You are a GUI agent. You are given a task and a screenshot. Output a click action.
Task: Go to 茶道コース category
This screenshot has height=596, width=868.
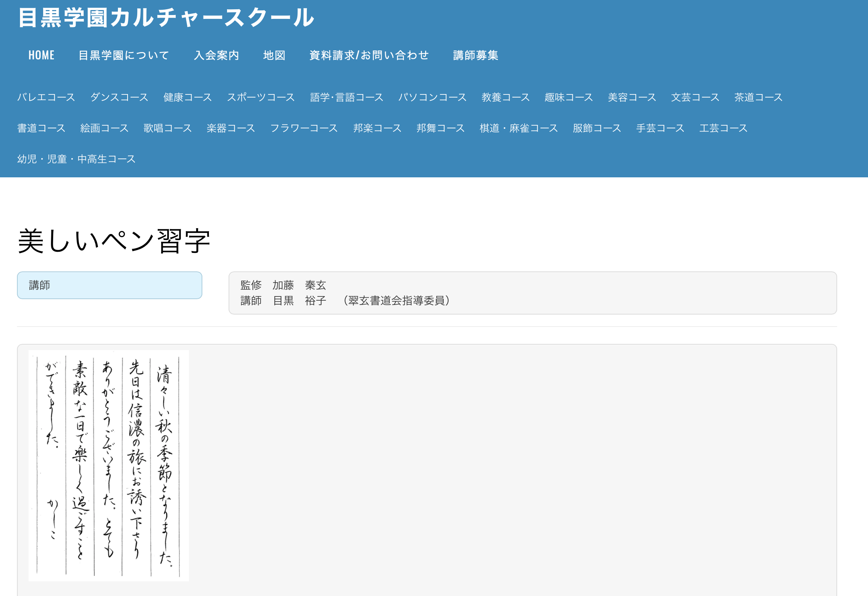pos(758,97)
